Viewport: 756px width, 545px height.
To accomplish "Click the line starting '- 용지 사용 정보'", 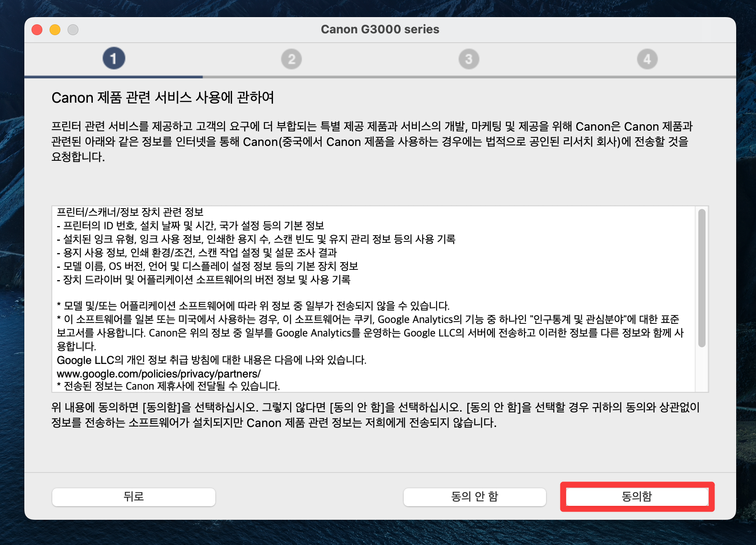I will pyautogui.click(x=197, y=252).
